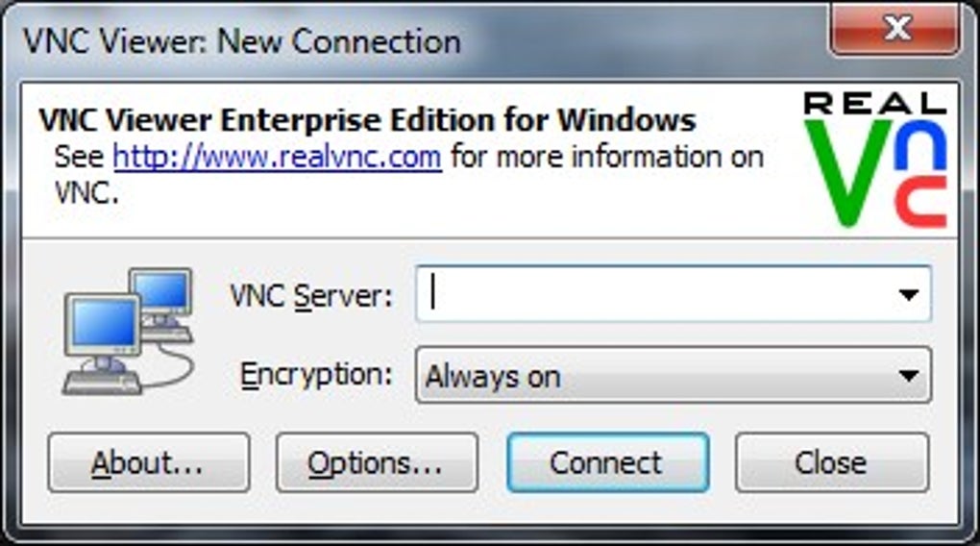Click the 'VNC Viewer: New Connection' title bar

coord(288,41)
